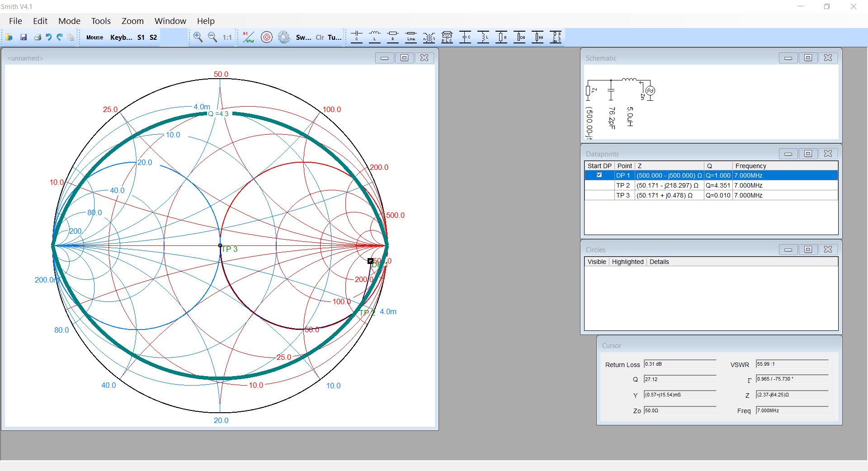Open the SC/SPlot tool
868x471 pixels.
click(x=248, y=37)
